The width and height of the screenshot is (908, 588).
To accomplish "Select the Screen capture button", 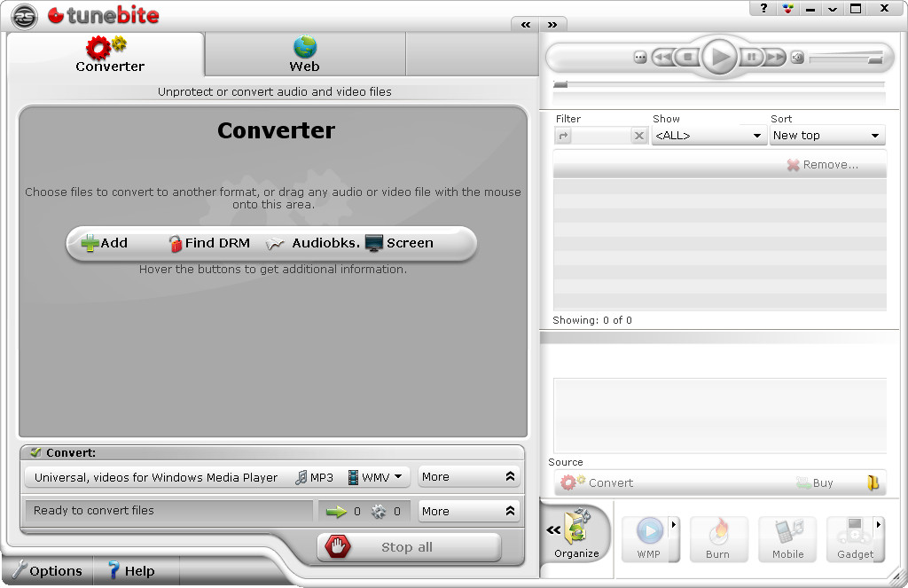I will pos(400,243).
